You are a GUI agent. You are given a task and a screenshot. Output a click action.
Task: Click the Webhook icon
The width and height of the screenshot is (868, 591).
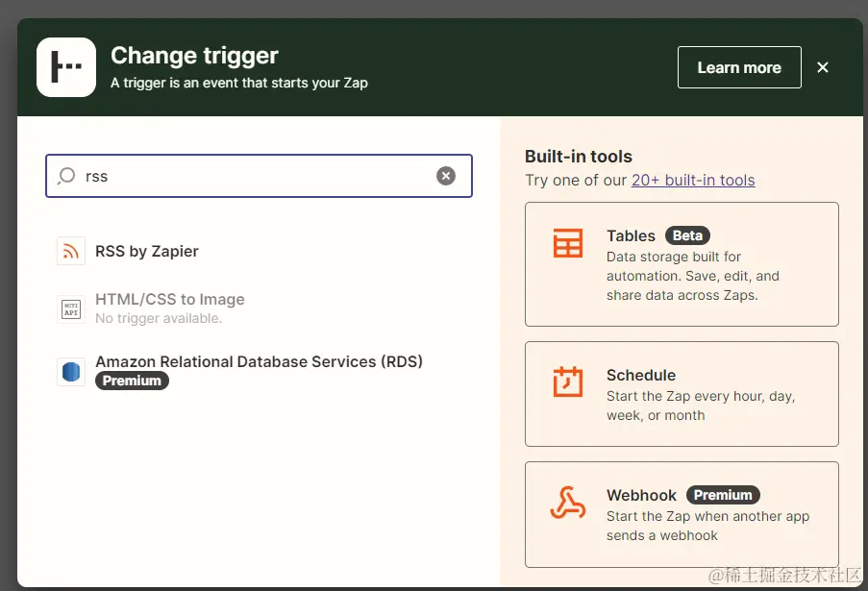tap(568, 503)
